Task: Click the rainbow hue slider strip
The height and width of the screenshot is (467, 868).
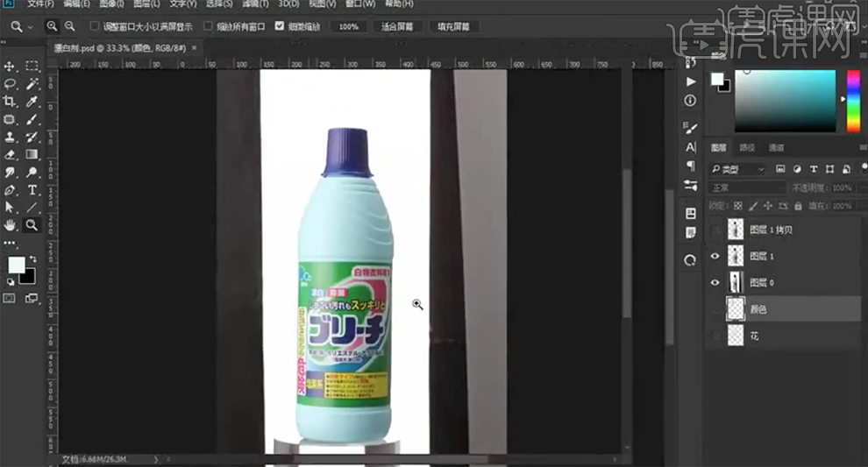Action: point(852,101)
